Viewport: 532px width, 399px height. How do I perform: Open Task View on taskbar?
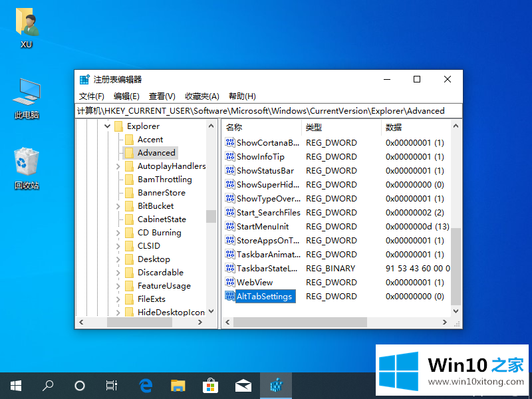(x=111, y=386)
